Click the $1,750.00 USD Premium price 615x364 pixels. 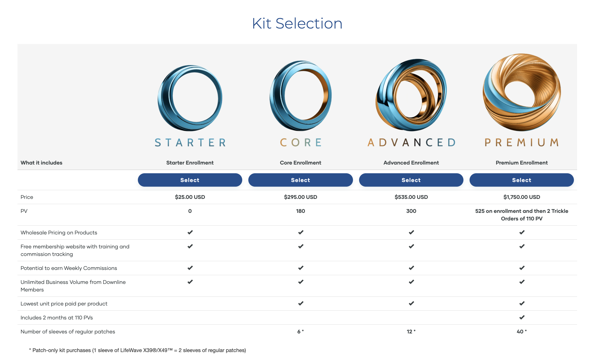[x=522, y=197]
